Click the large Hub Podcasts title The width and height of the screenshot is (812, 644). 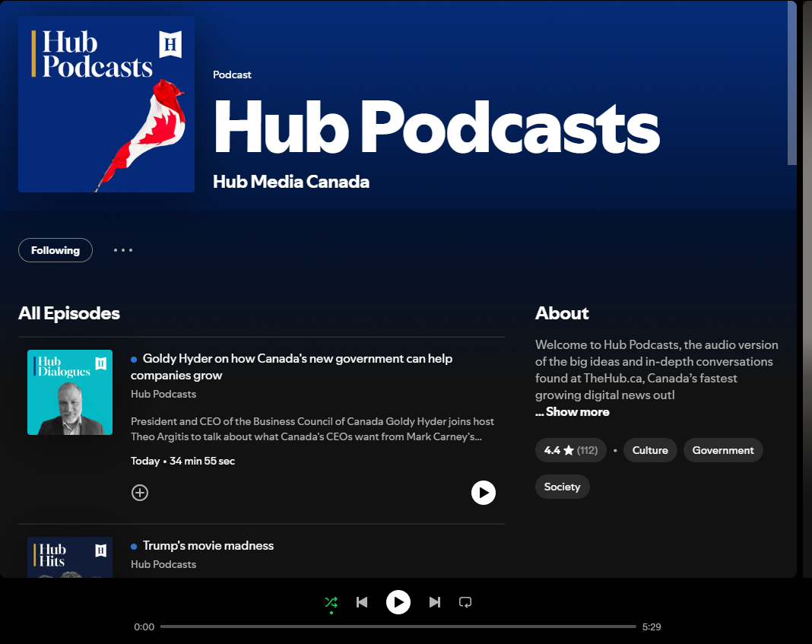pos(436,127)
